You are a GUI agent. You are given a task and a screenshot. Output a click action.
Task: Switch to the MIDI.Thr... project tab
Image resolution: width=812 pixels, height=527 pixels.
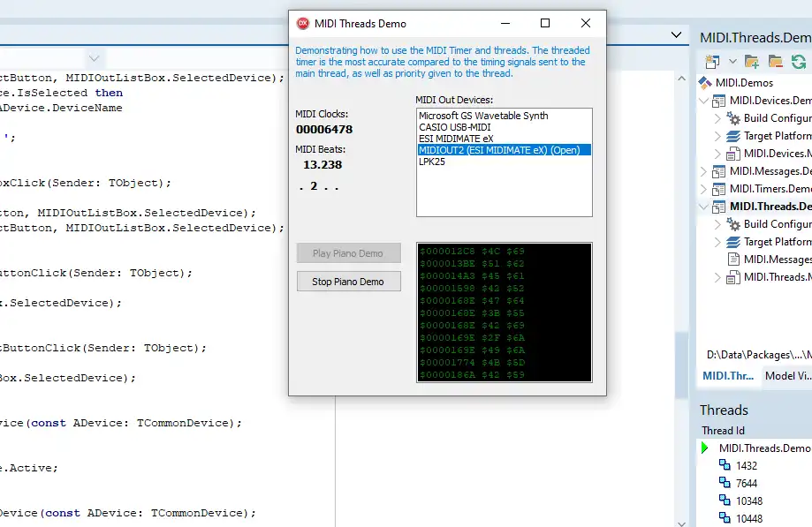pyautogui.click(x=727, y=376)
